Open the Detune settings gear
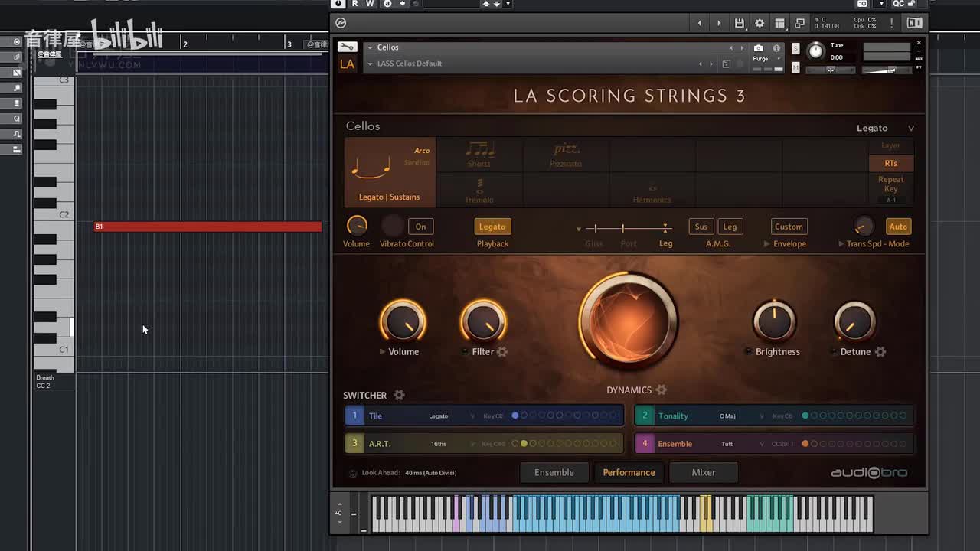 [880, 352]
